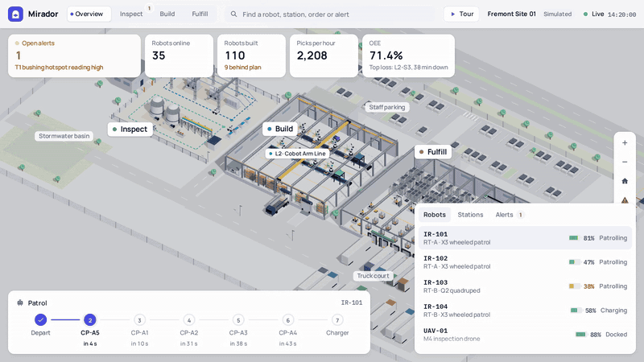
Task: Select drone UAV-01 row
Action: [x=526, y=335]
